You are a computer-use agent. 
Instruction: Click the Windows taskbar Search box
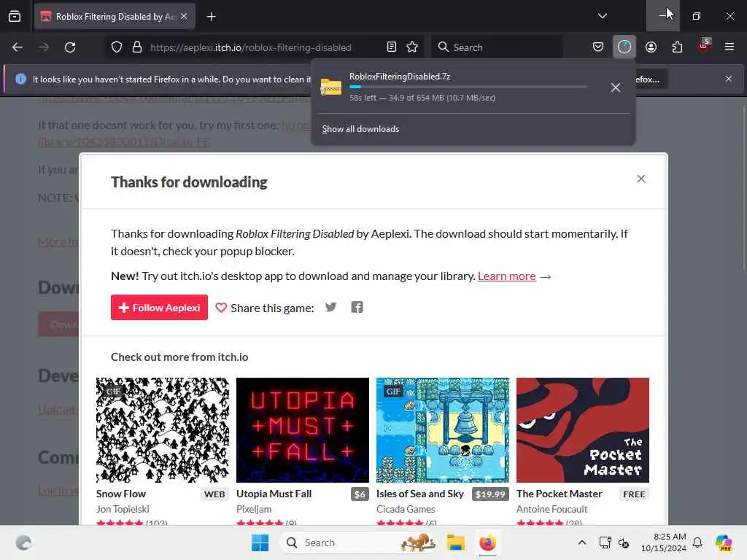pos(358,542)
